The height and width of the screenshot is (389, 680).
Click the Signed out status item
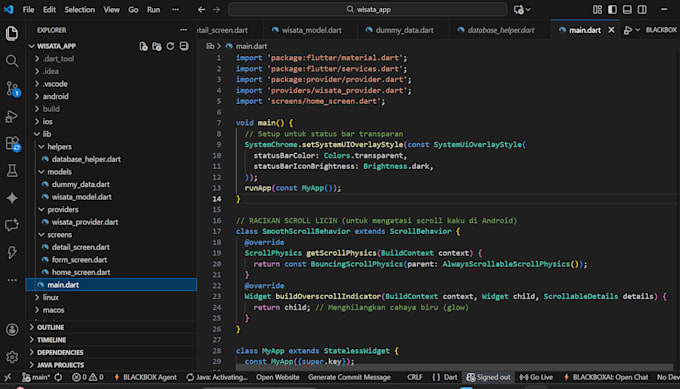click(x=488, y=377)
